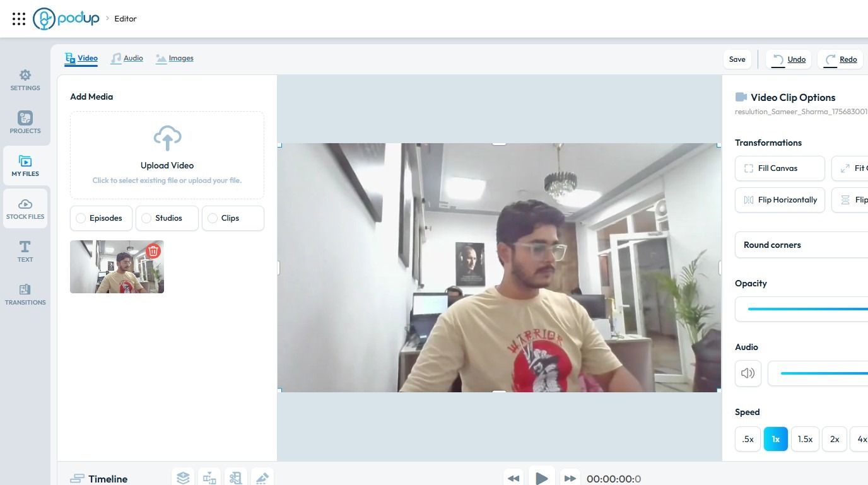Click on the Opacity slider track
868x485 pixels.
click(807, 309)
